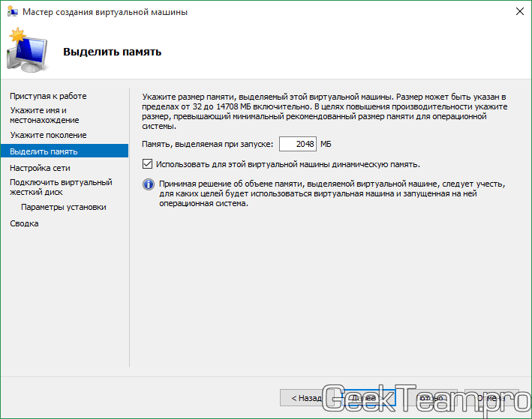Click the virtual machine monitor icon in header
This screenshot has width=532, height=419.
[x=27, y=51]
